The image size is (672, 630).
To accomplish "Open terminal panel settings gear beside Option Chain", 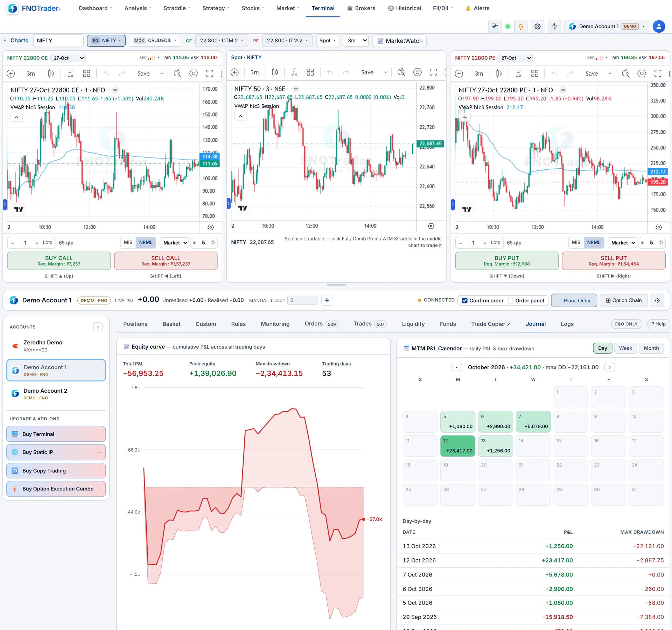I will click(x=657, y=301).
